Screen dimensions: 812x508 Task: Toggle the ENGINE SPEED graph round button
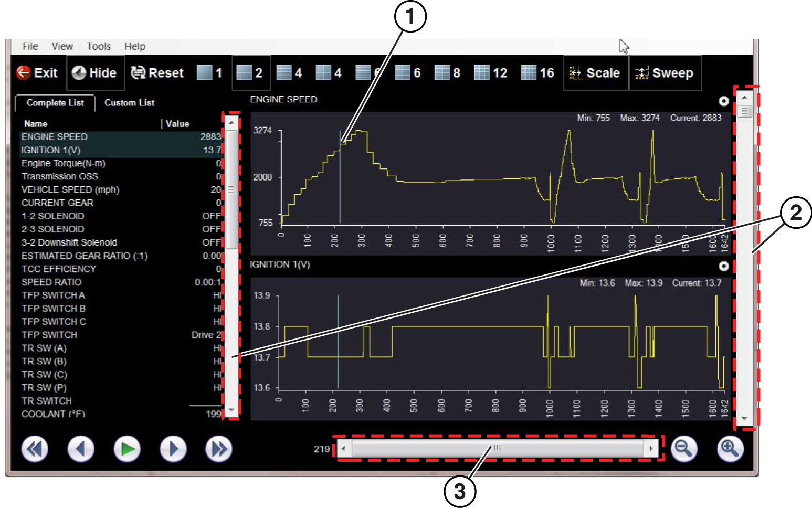tap(724, 101)
